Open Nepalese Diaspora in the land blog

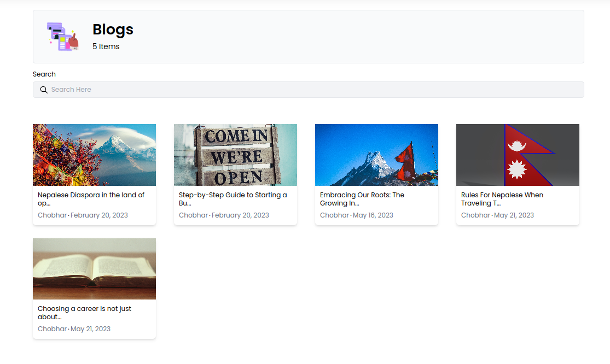91,199
